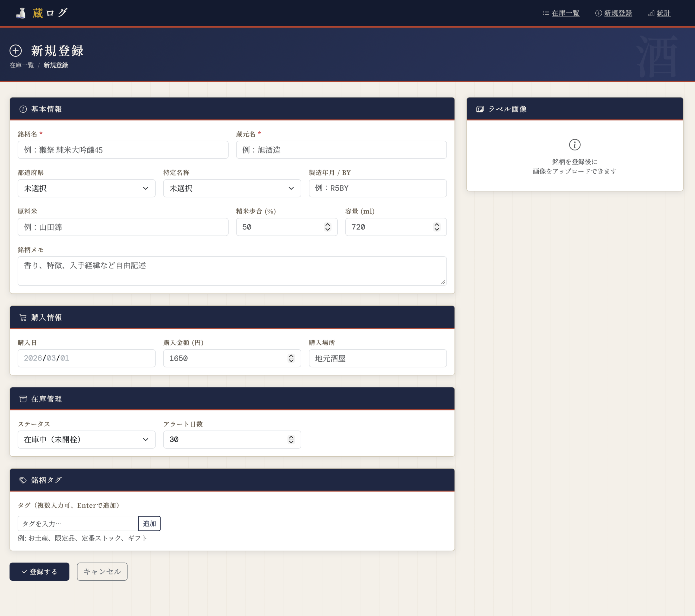Click 在庫一覧 breadcrumb link
The image size is (695, 616).
21,65
